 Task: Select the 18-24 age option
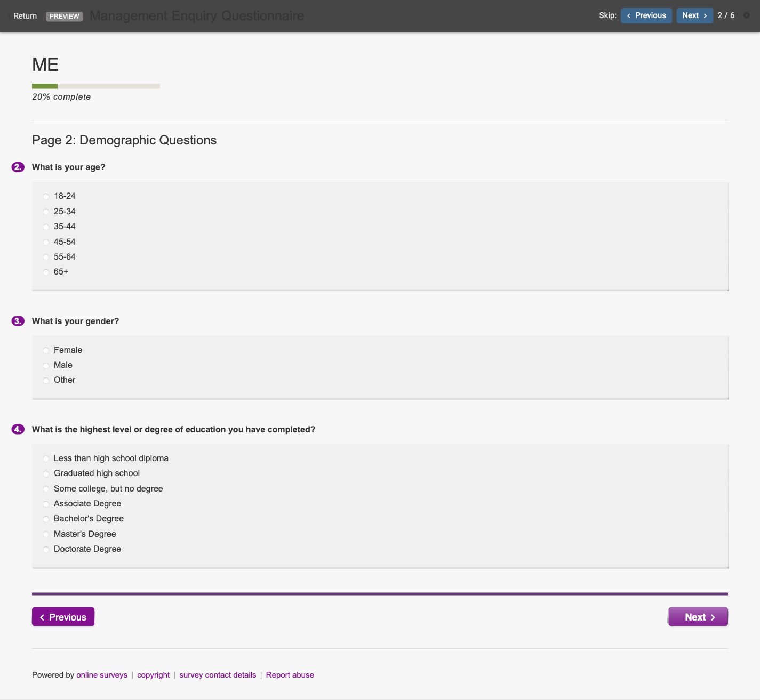point(46,197)
